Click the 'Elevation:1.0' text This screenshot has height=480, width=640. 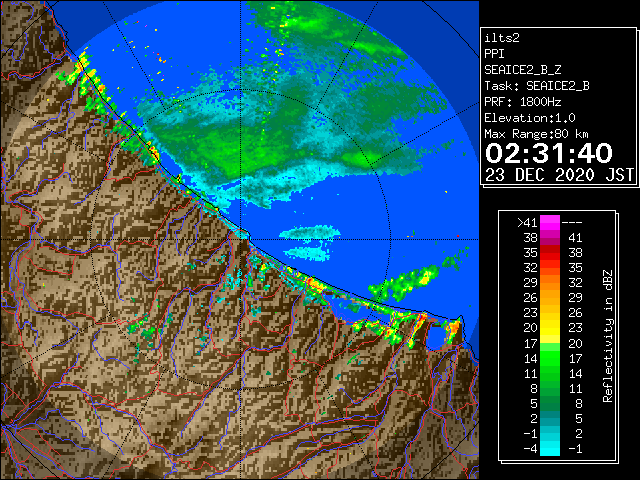click(x=529, y=118)
